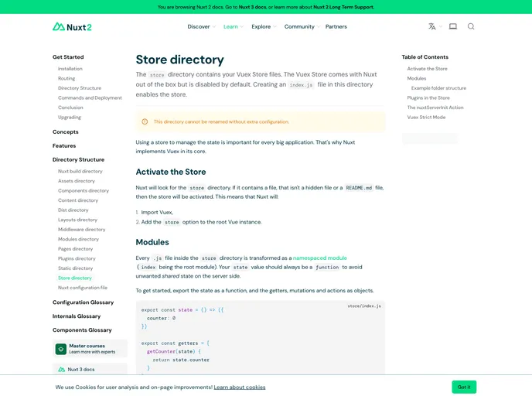The image size is (532, 396).
Task: Open Components directory page
Action: pyautogui.click(x=84, y=191)
